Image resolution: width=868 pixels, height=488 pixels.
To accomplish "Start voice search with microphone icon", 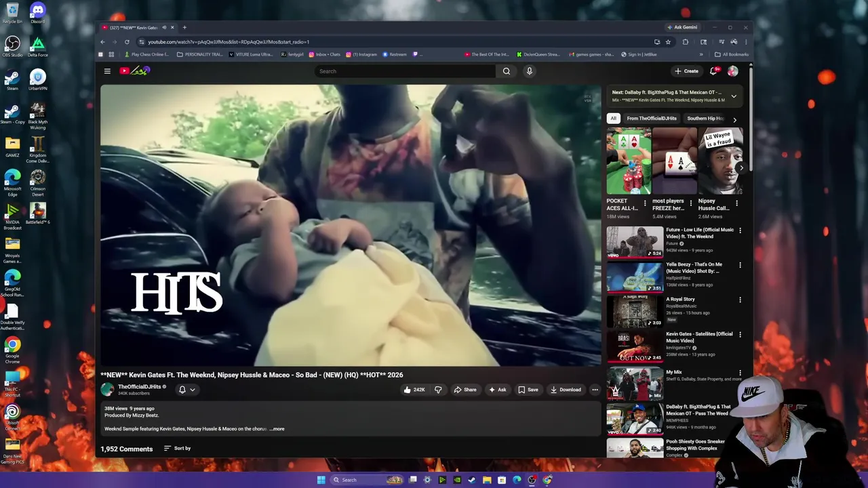I will [530, 71].
